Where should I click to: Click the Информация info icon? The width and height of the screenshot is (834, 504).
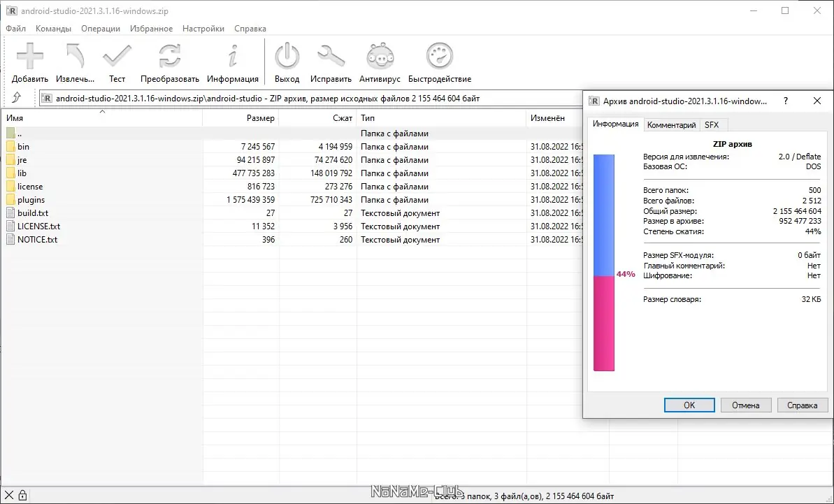pyautogui.click(x=233, y=56)
